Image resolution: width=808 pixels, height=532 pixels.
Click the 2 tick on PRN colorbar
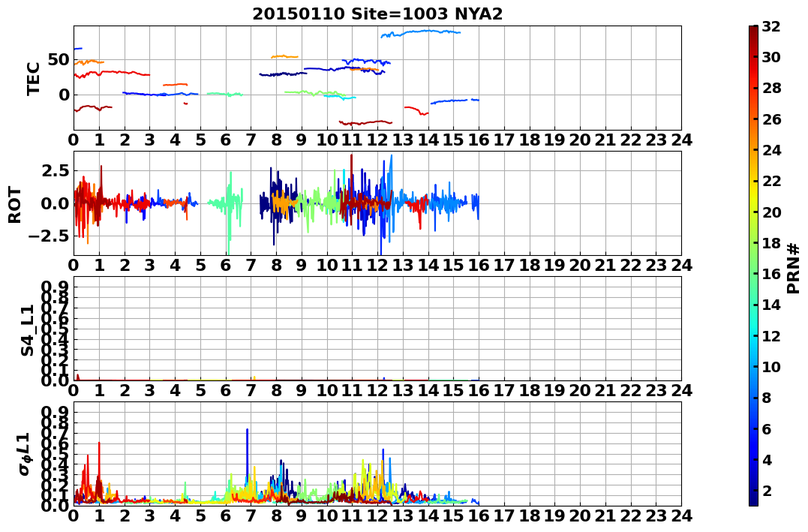[x=767, y=490]
